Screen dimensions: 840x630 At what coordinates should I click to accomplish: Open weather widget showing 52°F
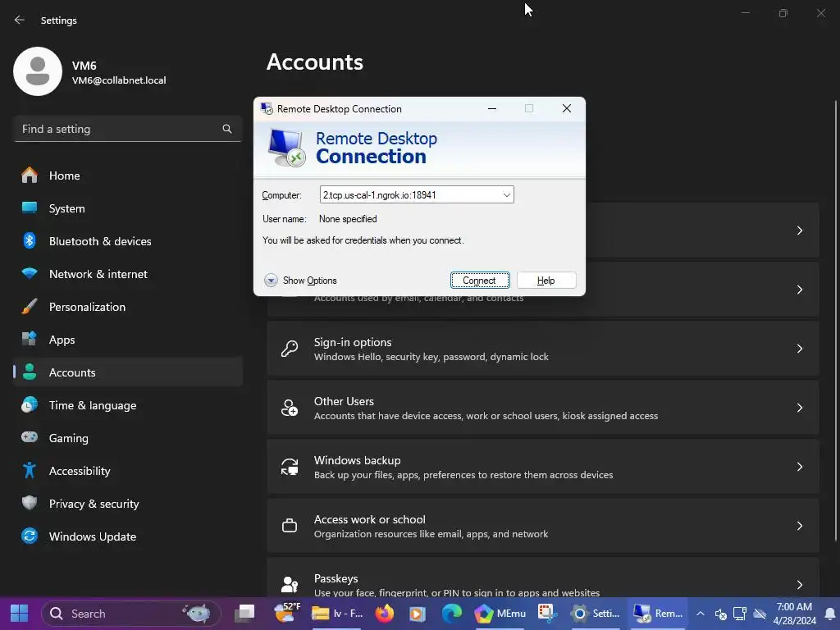[x=286, y=614]
